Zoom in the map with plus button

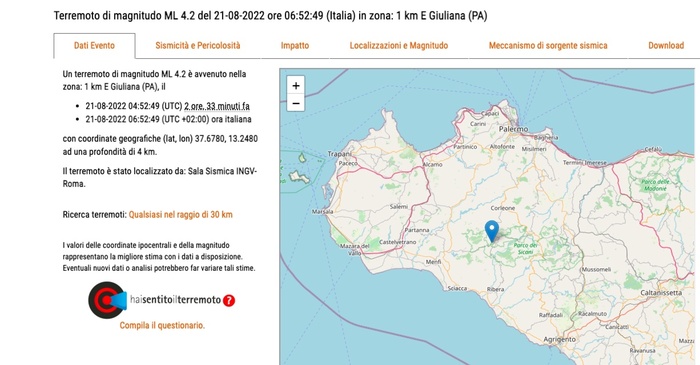(x=296, y=85)
